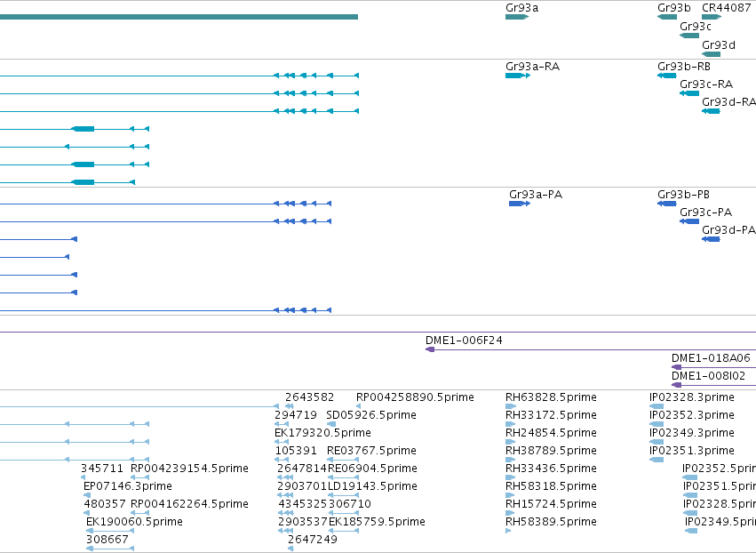Select BAC clone DME1-006F24
The image size is (756, 553).
pos(591,349)
